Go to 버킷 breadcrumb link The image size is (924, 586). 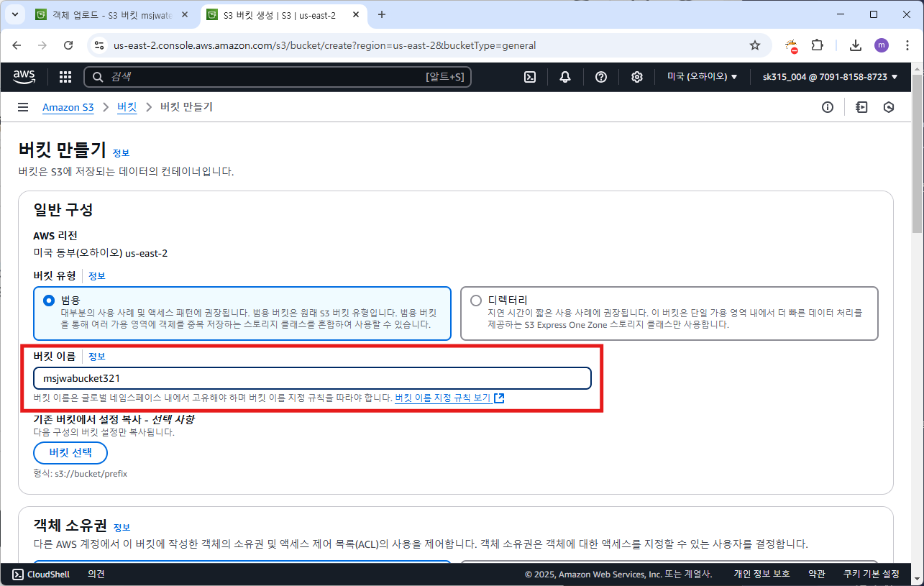point(127,107)
